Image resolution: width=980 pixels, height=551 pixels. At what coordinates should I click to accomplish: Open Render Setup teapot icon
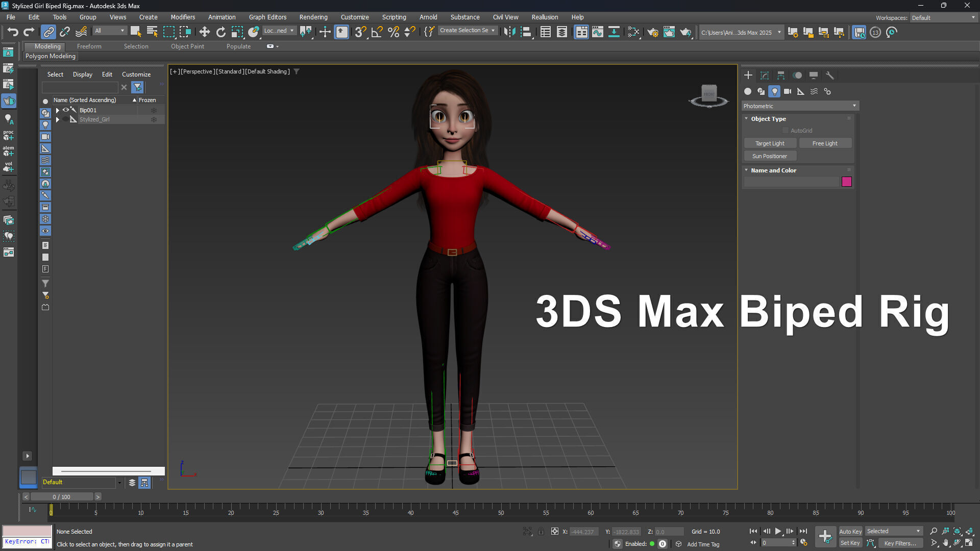(x=653, y=32)
